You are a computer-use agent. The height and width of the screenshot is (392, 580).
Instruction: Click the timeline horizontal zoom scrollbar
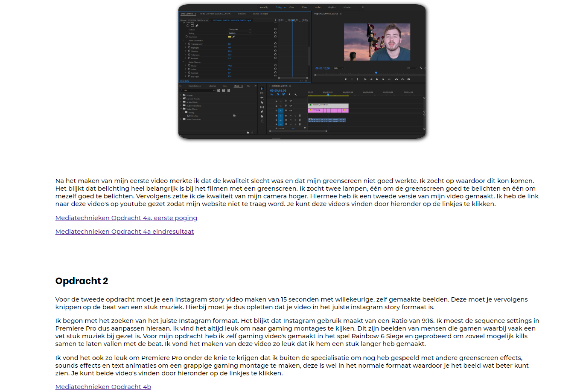pos(298,131)
